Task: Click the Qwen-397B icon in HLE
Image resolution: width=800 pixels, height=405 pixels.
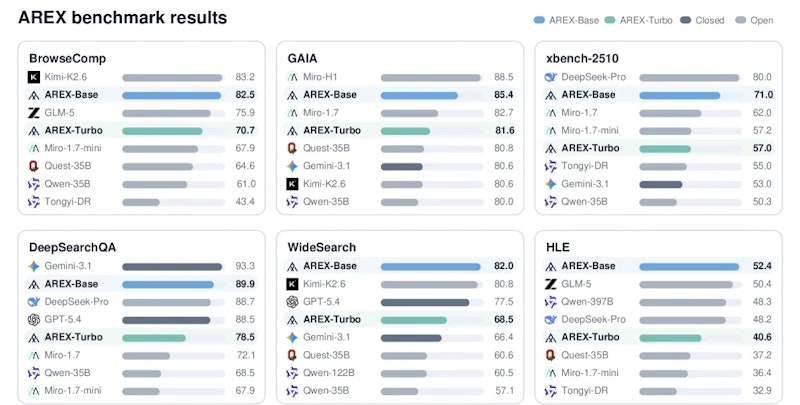Action: coord(551,302)
